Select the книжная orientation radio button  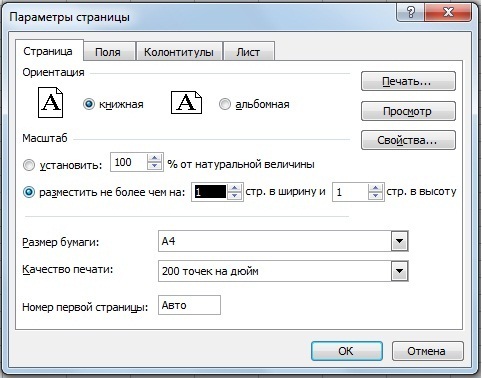[x=89, y=104]
